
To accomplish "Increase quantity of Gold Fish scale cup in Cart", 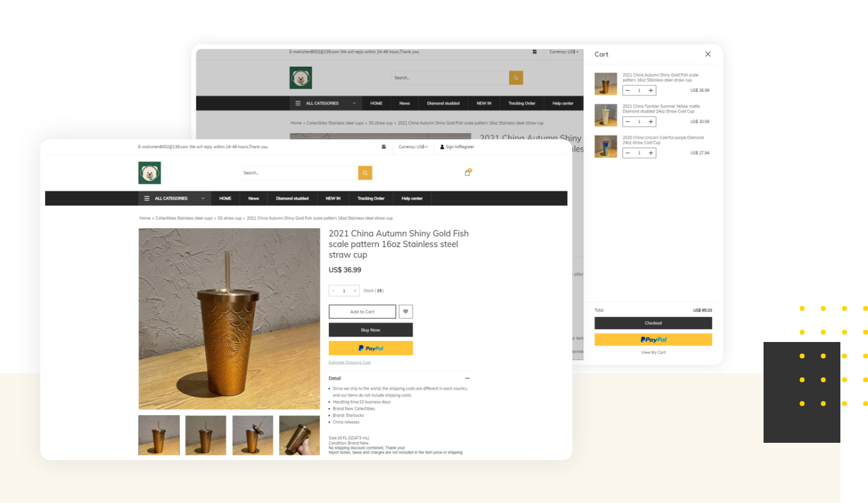I will pyautogui.click(x=651, y=91).
